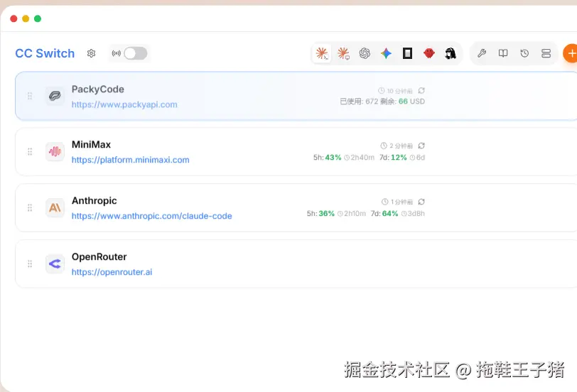Open the server stack icon in toolbar
This screenshot has height=392, width=577.
point(546,53)
